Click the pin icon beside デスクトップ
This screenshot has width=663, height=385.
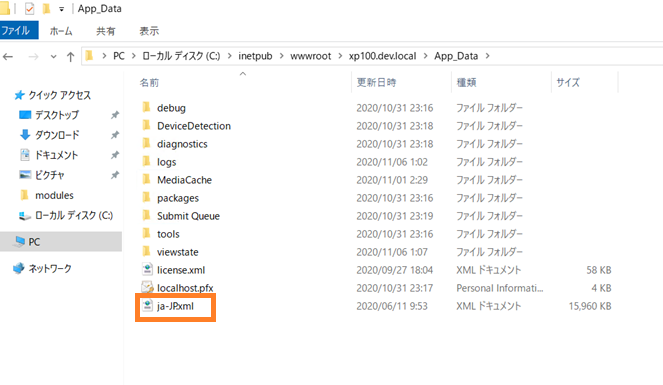(115, 115)
